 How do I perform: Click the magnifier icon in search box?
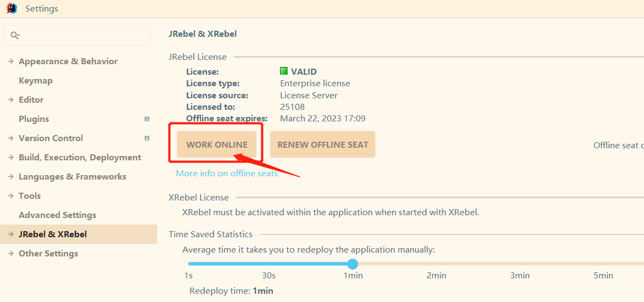[15, 36]
